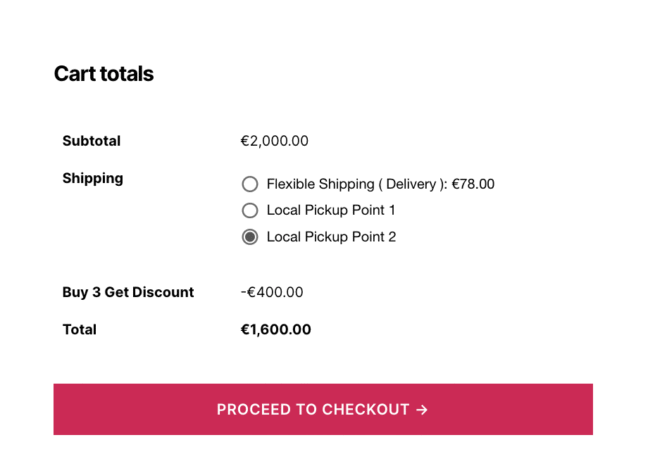Viewport: 655px width, 466px height.
Task: Click the Shipping row label
Action: pyautogui.click(x=93, y=178)
